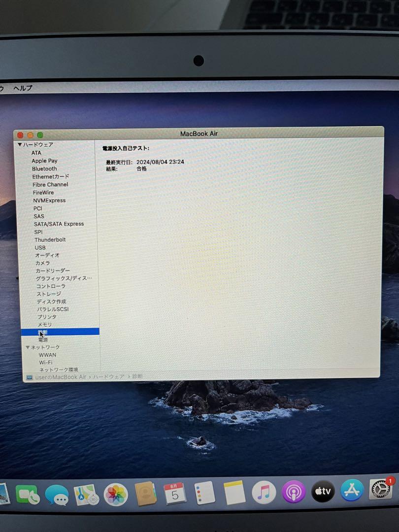
Task: Click userのMacBook Air in path bar
Action: 61,377
